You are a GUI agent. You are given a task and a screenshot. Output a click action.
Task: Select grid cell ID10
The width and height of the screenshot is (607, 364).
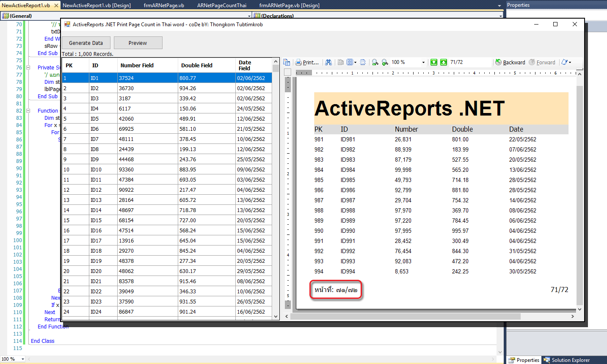point(103,169)
